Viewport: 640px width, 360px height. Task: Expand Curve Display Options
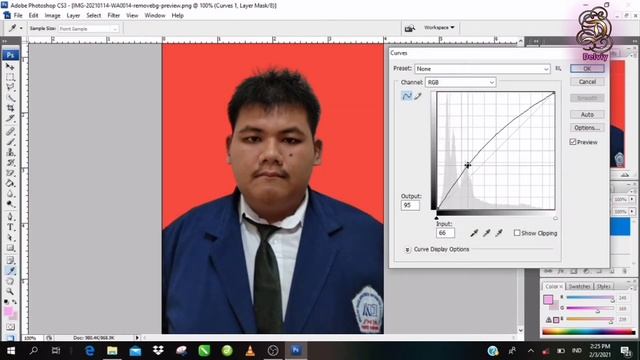click(x=407, y=249)
